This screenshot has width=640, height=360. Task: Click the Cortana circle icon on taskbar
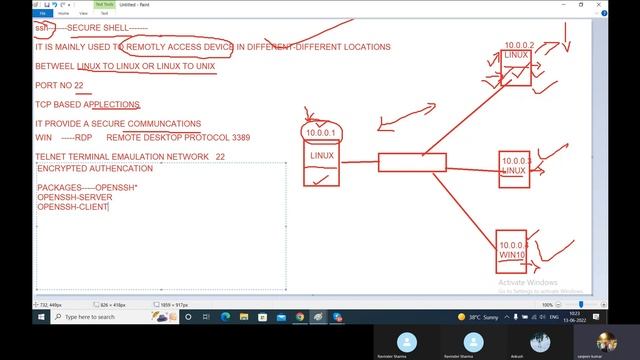pos(188,317)
